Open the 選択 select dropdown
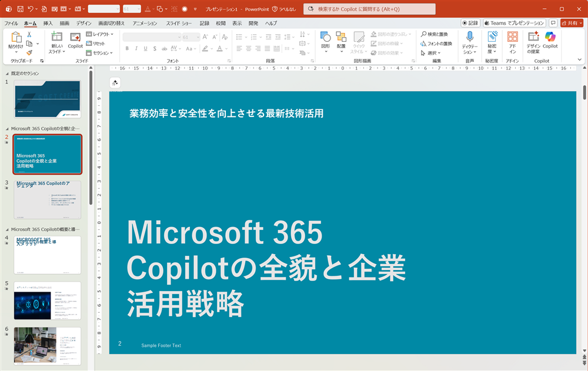The height and width of the screenshot is (371, 588). [431, 53]
